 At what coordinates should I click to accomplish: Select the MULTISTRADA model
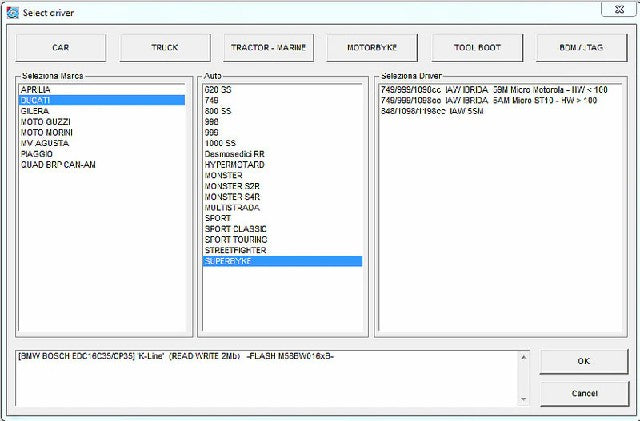point(282,207)
